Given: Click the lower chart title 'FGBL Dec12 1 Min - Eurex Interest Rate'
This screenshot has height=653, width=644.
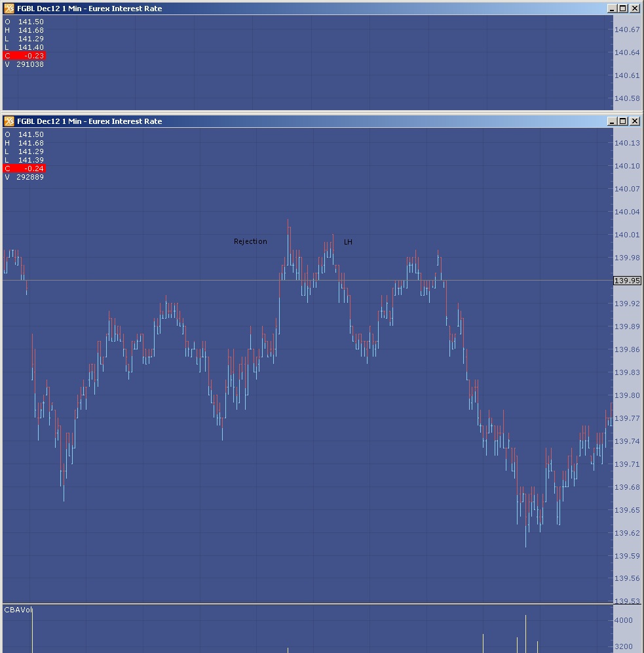Looking at the screenshot, I should pos(90,121).
